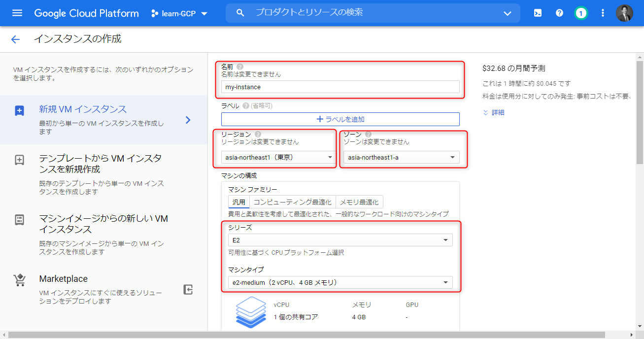The image size is (644, 339).
Task: Open the hamburger navigation menu
Action: pos(17,13)
